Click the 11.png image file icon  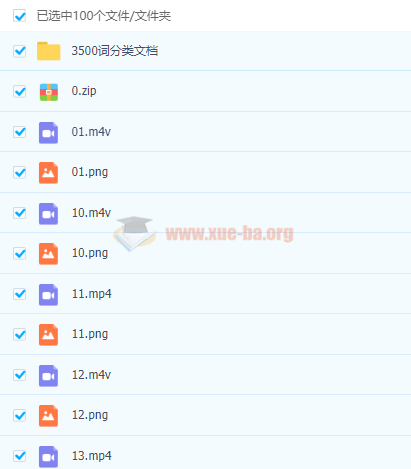(x=49, y=335)
